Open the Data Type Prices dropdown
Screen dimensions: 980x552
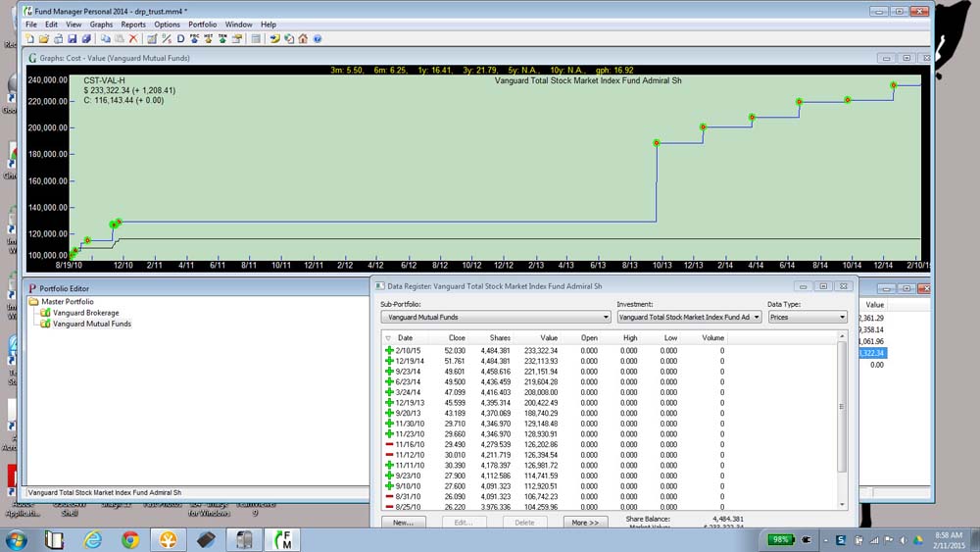(808, 317)
